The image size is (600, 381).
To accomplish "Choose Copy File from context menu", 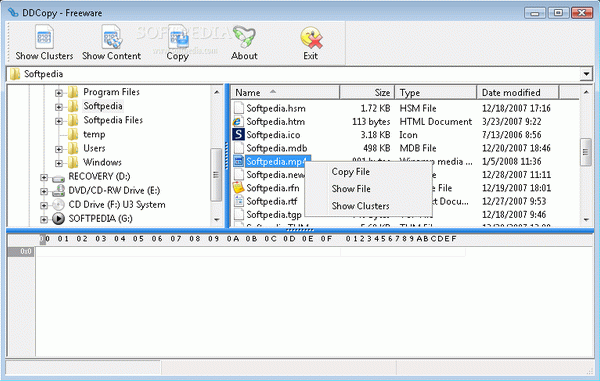I will [x=351, y=172].
